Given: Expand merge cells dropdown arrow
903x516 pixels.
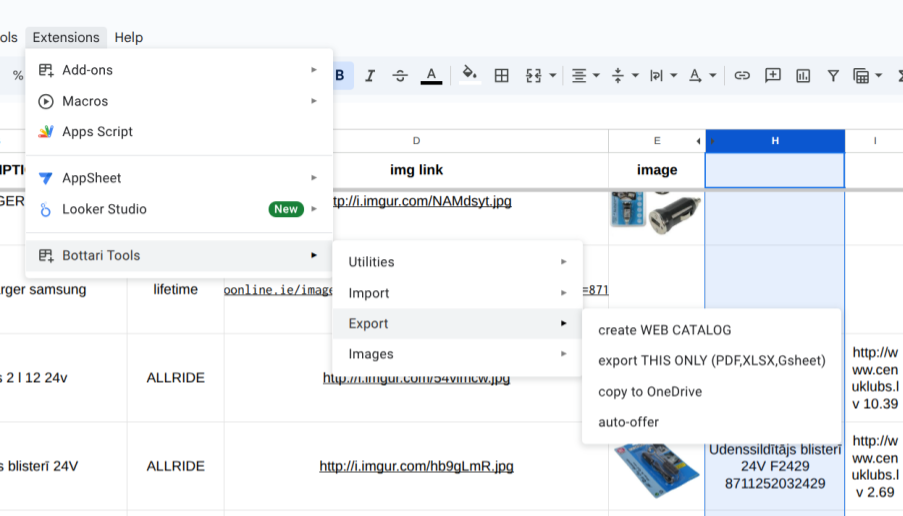Looking at the screenshot, I should (553, 75).
